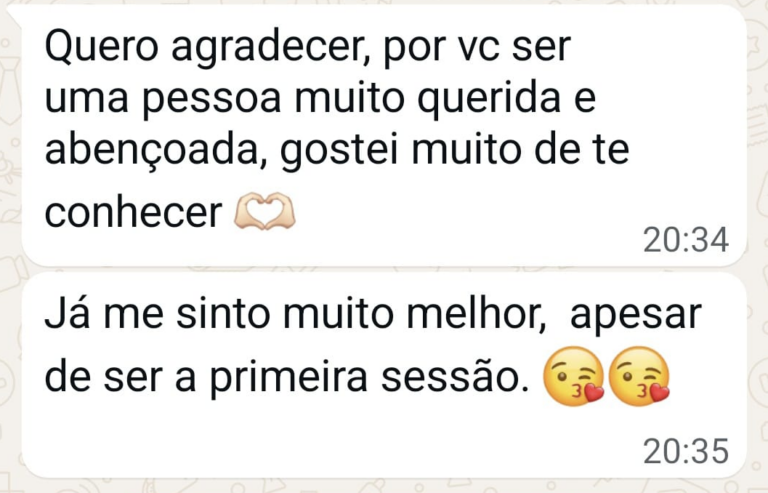Click the word "sessão"

tap(456, 377)
